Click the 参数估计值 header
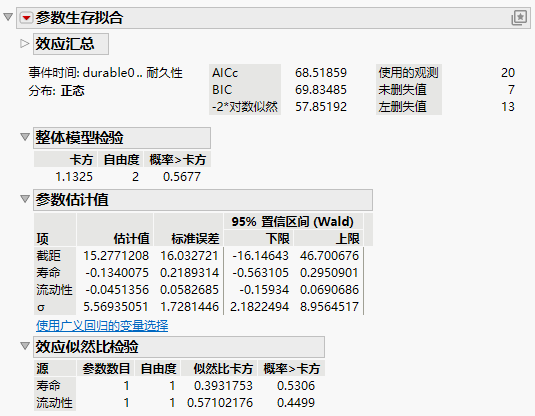 tap(203, 200)
